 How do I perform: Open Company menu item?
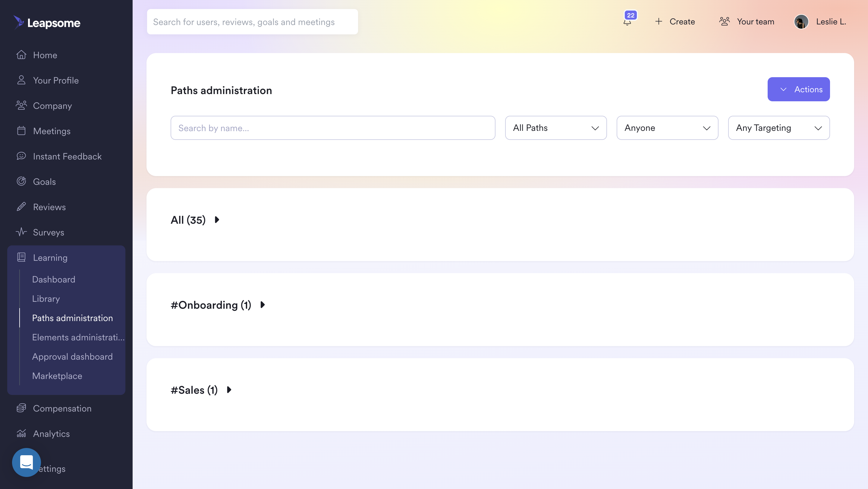click(x=52, y=106)
